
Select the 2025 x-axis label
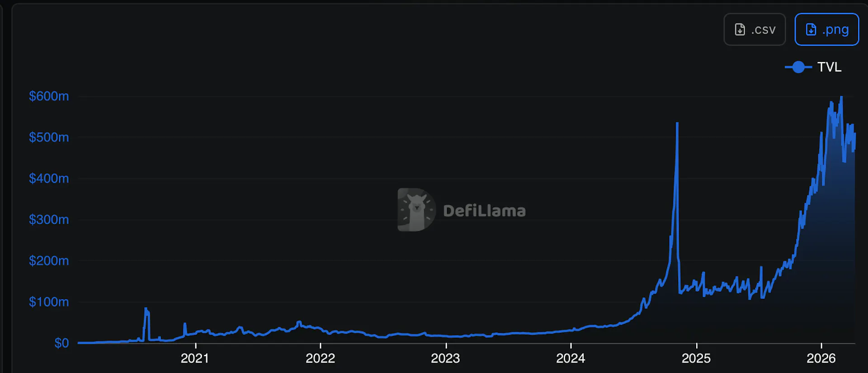[x=696, y=359]
